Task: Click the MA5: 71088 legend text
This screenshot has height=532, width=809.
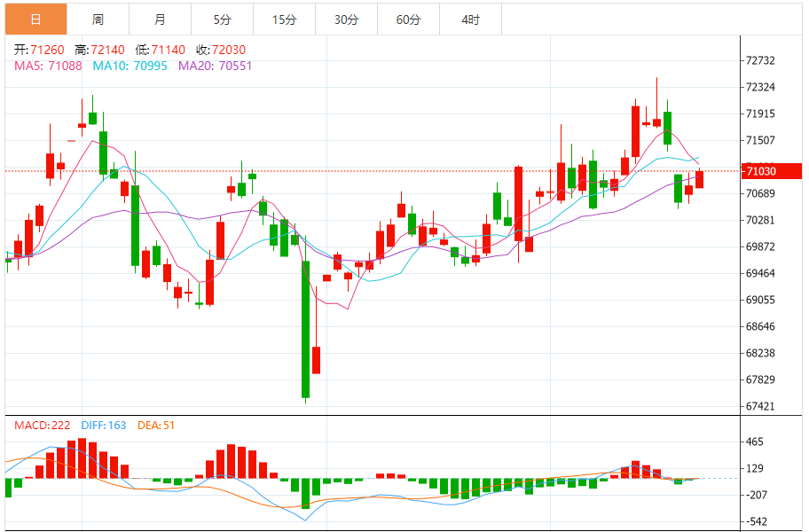Action: (48, 66)
